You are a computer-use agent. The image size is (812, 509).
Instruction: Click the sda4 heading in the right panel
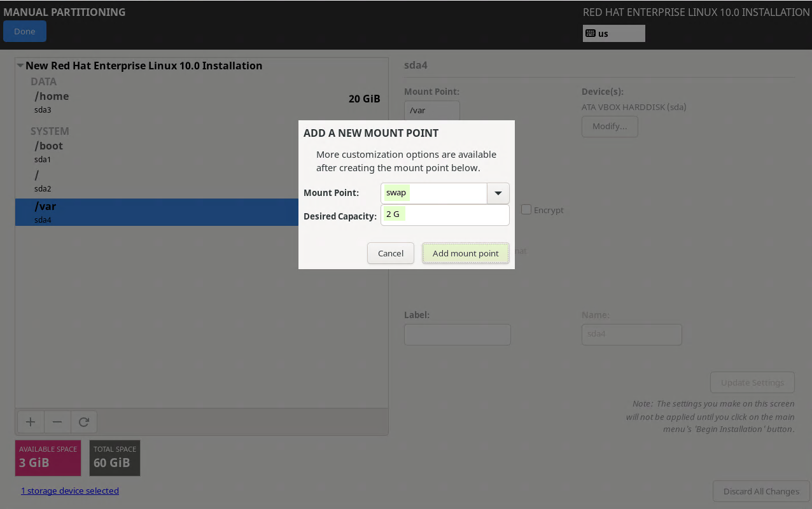click(x=417, y=66)
